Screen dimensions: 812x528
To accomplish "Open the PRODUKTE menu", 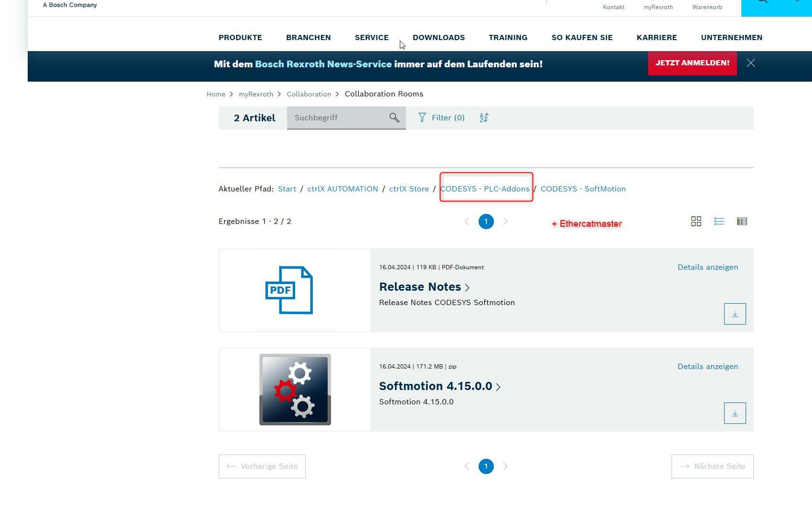I will [240, 37].
